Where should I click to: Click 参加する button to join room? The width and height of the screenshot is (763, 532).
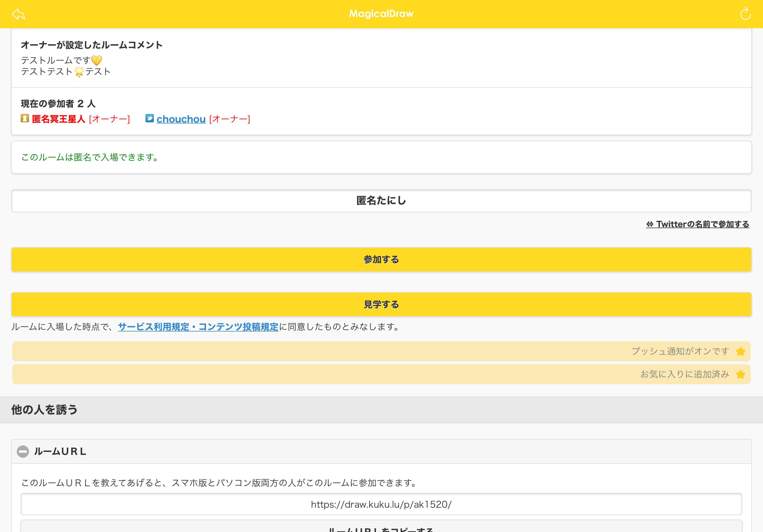(381, 259)
